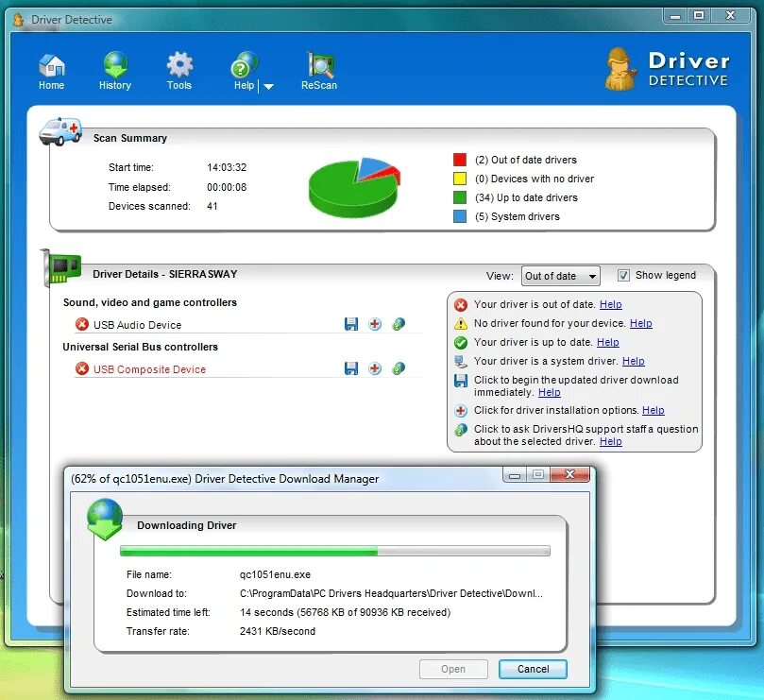Click the green Up to date color swatch
Viewport: 764px width, 700px height.
[460, 197]
